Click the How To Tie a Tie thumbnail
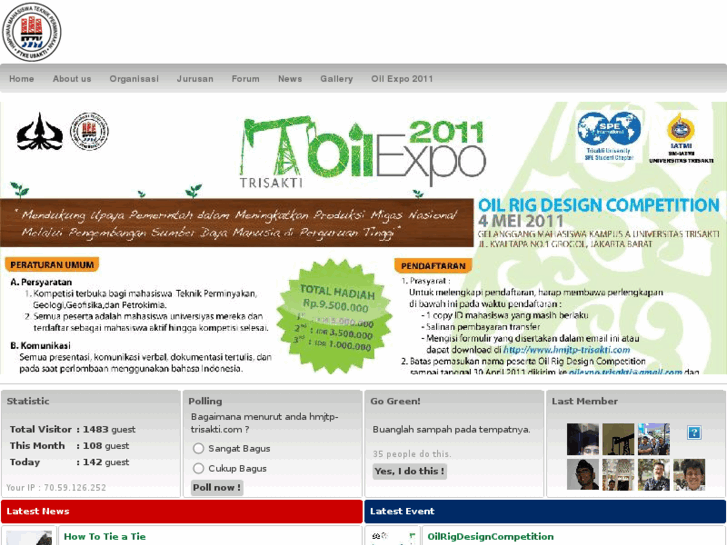 tap(29, 537)
